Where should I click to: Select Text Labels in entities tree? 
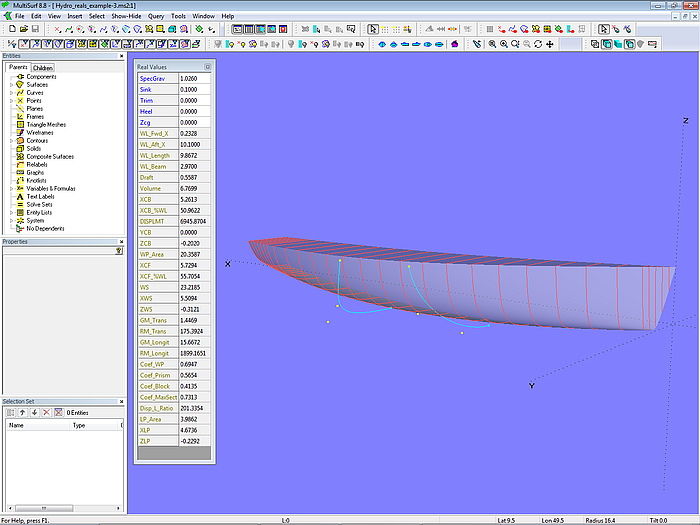(40, 197)
